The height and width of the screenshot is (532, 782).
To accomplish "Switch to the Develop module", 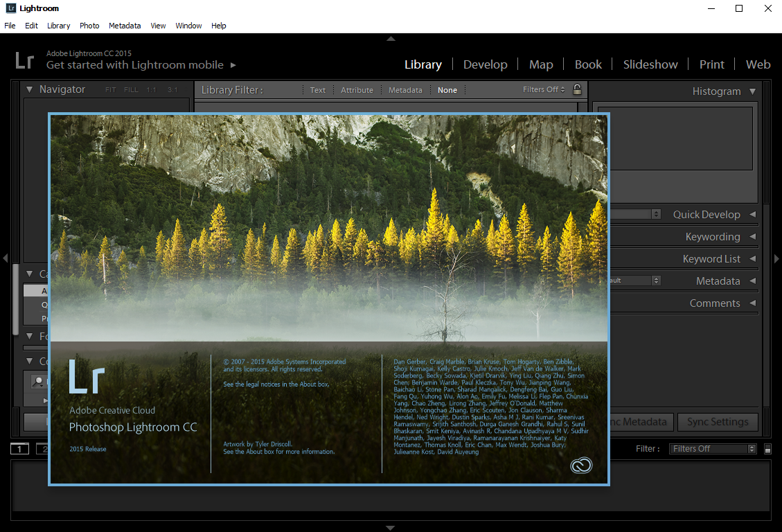I will point(486,64).
